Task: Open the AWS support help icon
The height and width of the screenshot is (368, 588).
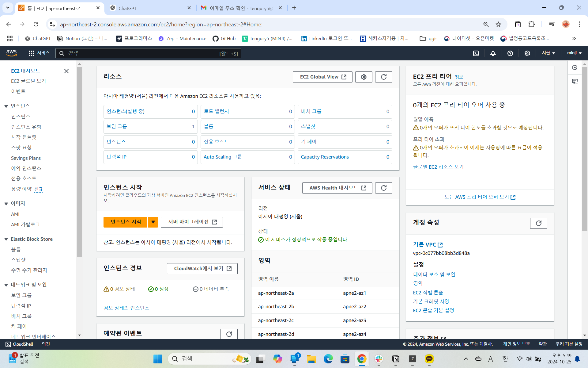Action: click(510, 53)
